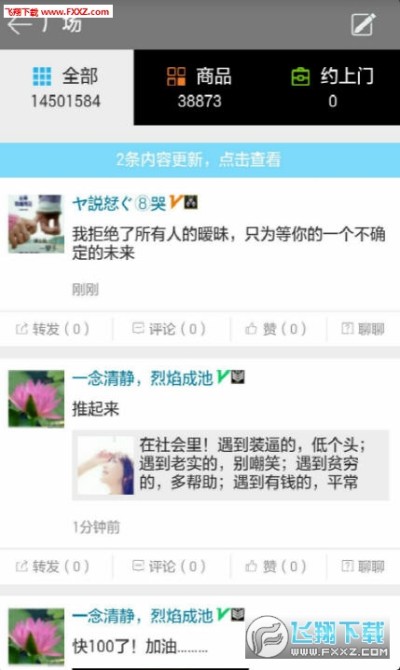400x670 pixels.
Task: Tap 聊聊 on the first post
Action: coord(363,329)
